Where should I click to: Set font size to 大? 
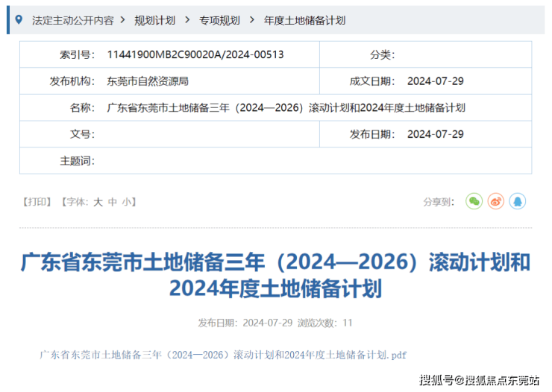pyautogui.click(x=98, y=202)
